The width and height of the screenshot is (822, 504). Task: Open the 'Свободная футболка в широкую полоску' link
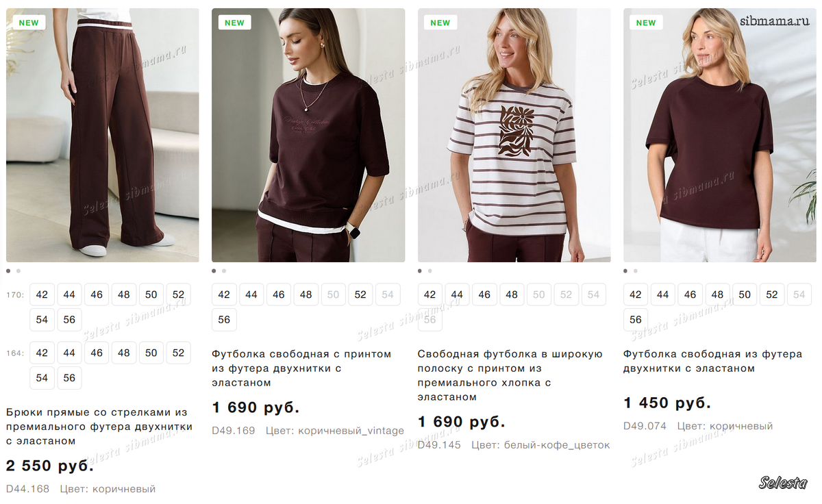[510, 375]
